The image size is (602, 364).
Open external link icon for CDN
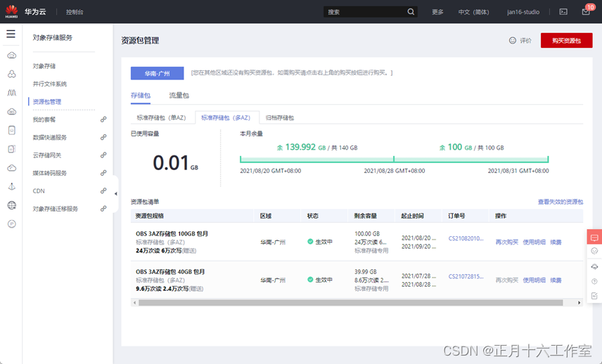103,190
